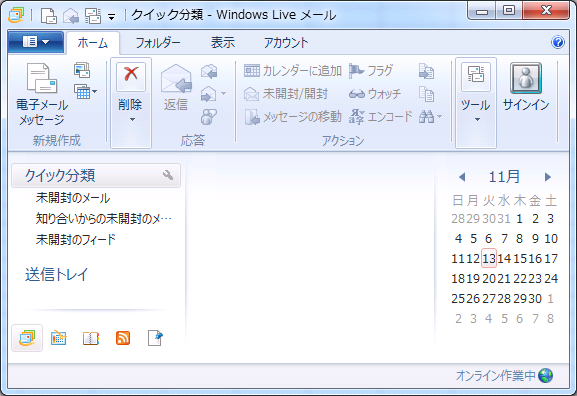Open the RSS feeds shortcut icon

[123, 338]
